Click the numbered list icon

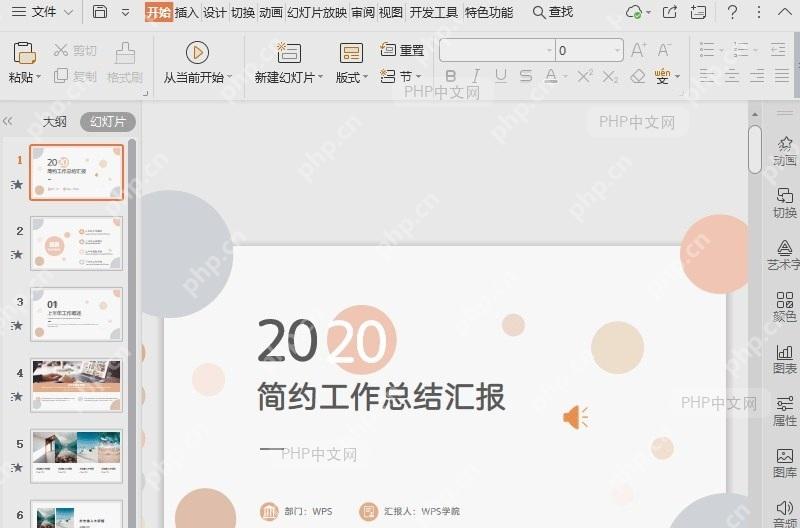tap(741, 50)
